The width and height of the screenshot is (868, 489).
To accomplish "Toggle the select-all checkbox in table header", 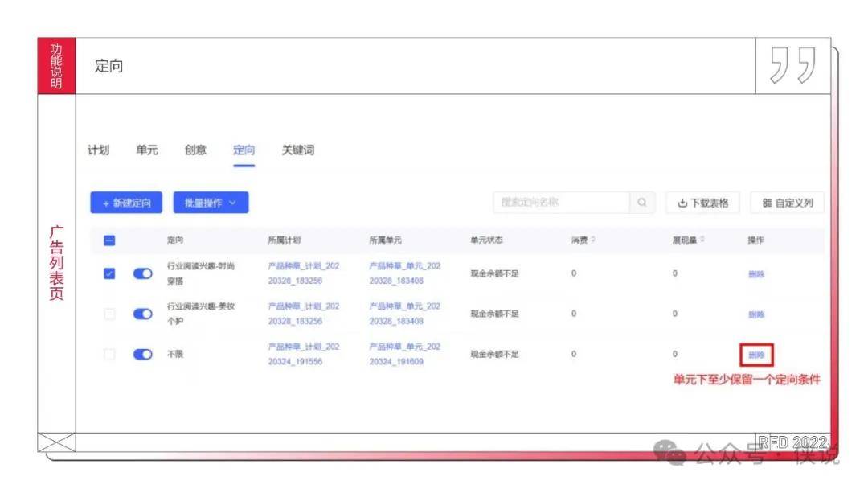I will click(109, 240).
